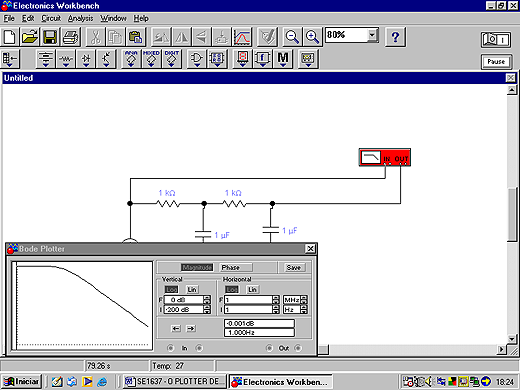
Task: Click the Print toolbar icon
Action: tap(70, 37)
